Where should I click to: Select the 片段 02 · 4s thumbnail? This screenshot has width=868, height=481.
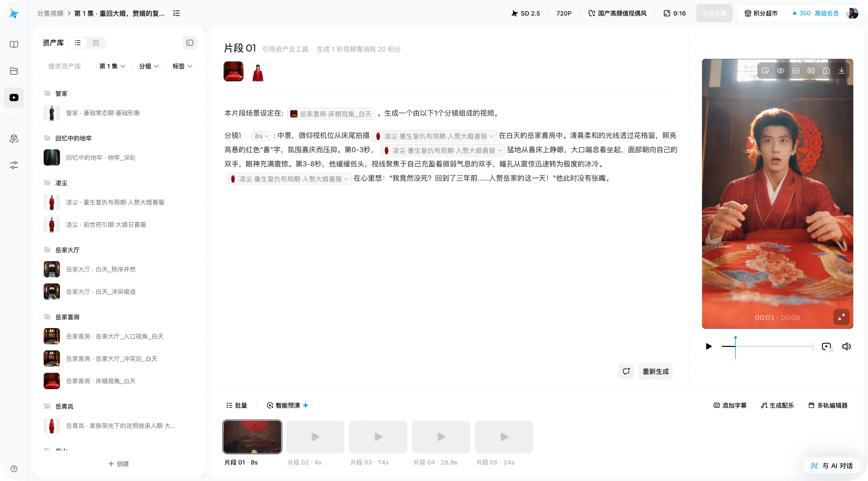click(315, 437)
